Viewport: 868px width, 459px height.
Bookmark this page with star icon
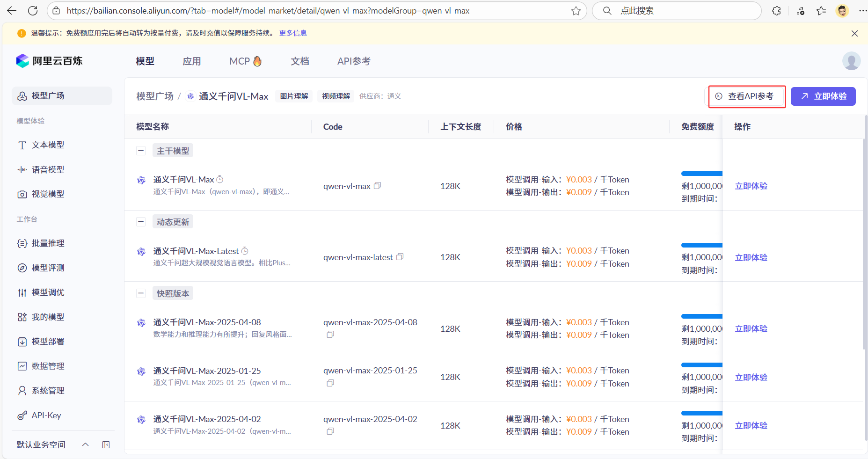click(576, 11)
